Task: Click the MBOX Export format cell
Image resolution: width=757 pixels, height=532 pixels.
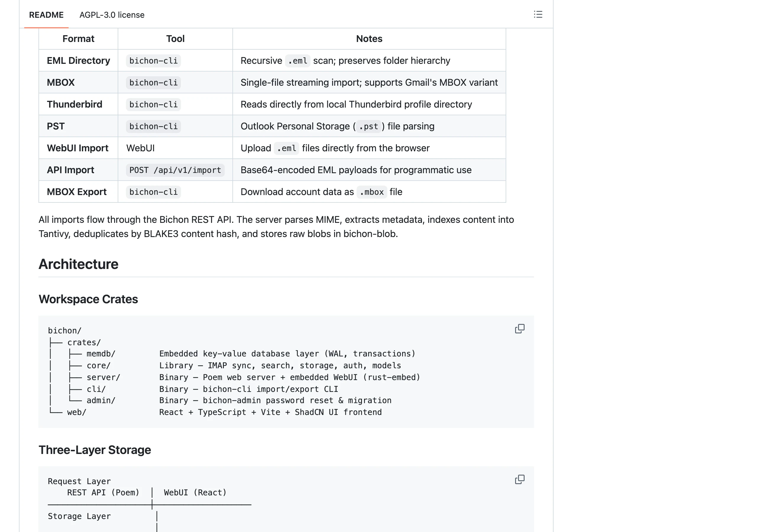Action: (78, 192)
